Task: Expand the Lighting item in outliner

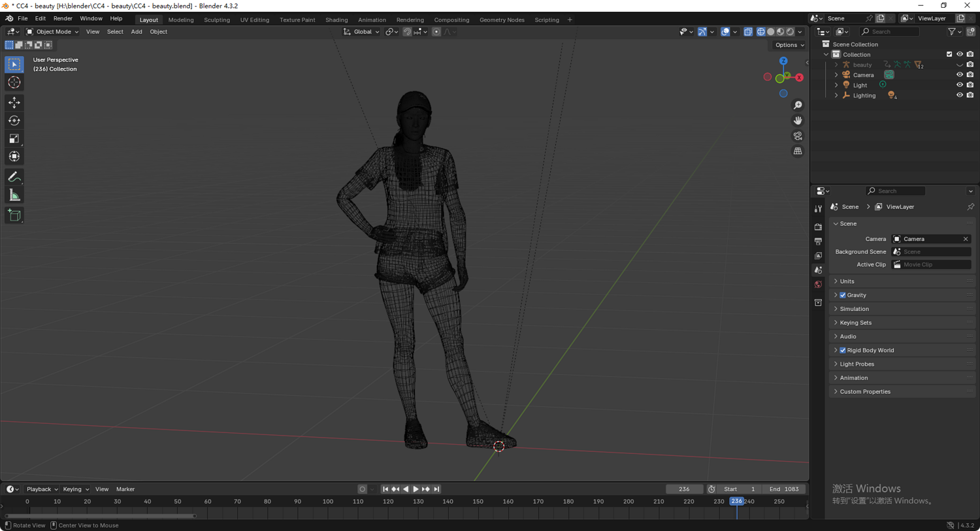Action: tap(836, 95)
